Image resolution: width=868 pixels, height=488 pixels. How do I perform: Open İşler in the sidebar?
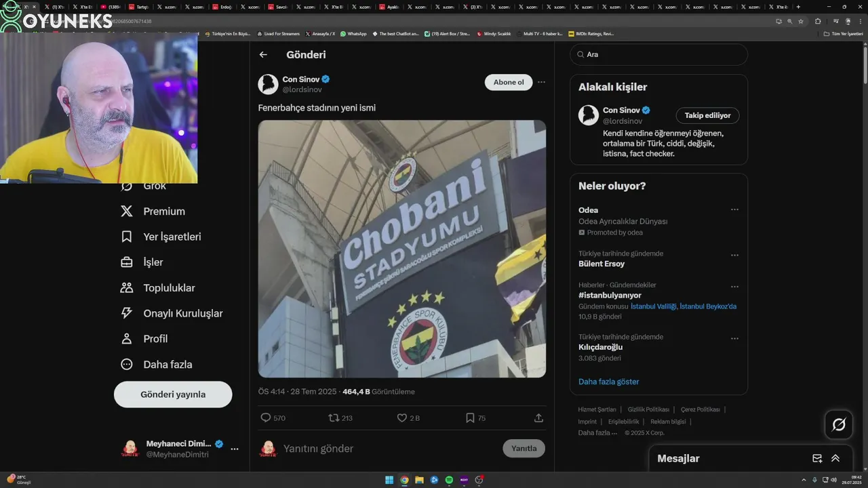click(142, 262)
